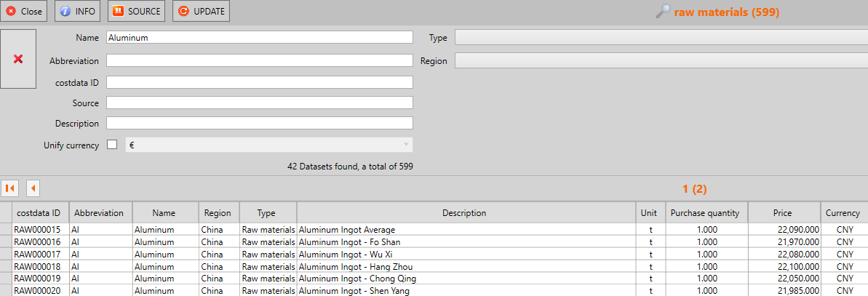Focus the Name field containing Aluminum
Screen dimensions: 868x296
tap(260, 37)
